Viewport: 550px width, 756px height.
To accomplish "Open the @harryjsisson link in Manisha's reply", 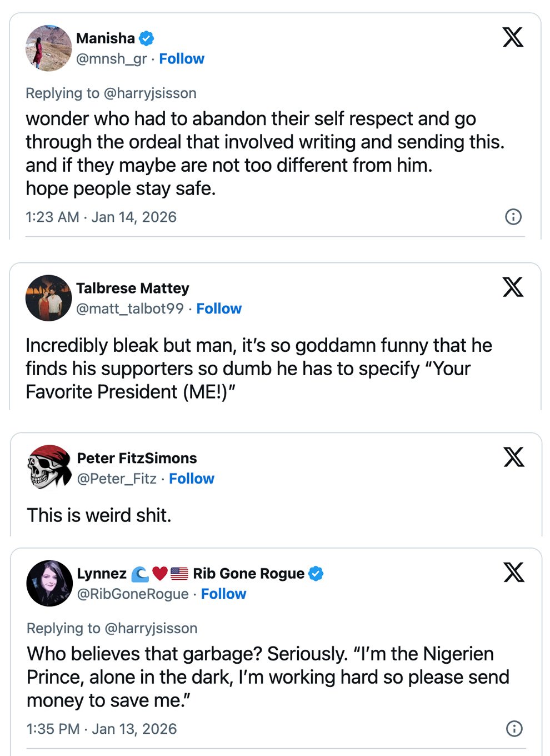I will click(x=150, y=93).
